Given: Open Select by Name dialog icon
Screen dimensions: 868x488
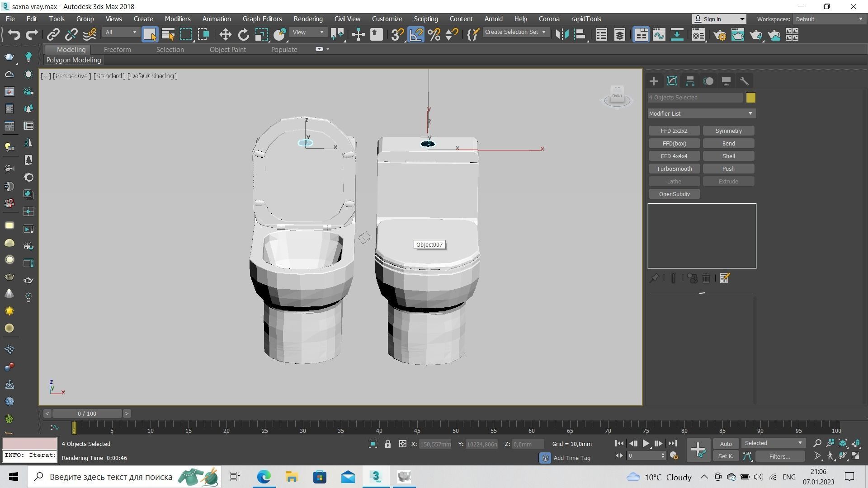Looking at the screenshot, I should click(x=168, y=35).
